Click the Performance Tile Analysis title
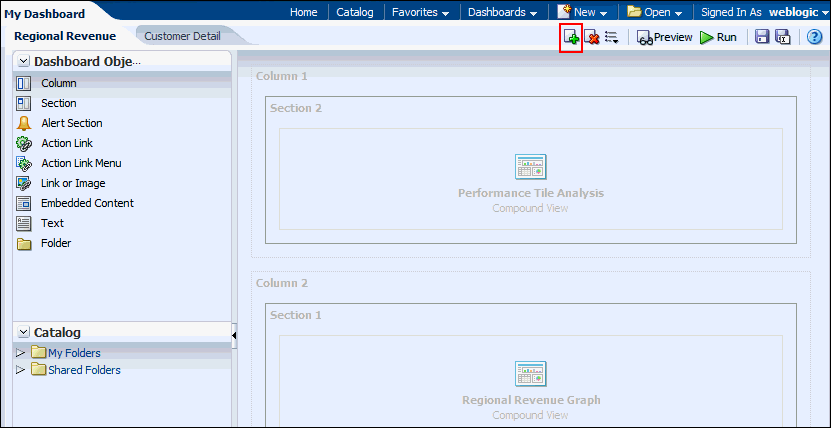The width and height of the screenshot is (831, 428). point(531,193)
